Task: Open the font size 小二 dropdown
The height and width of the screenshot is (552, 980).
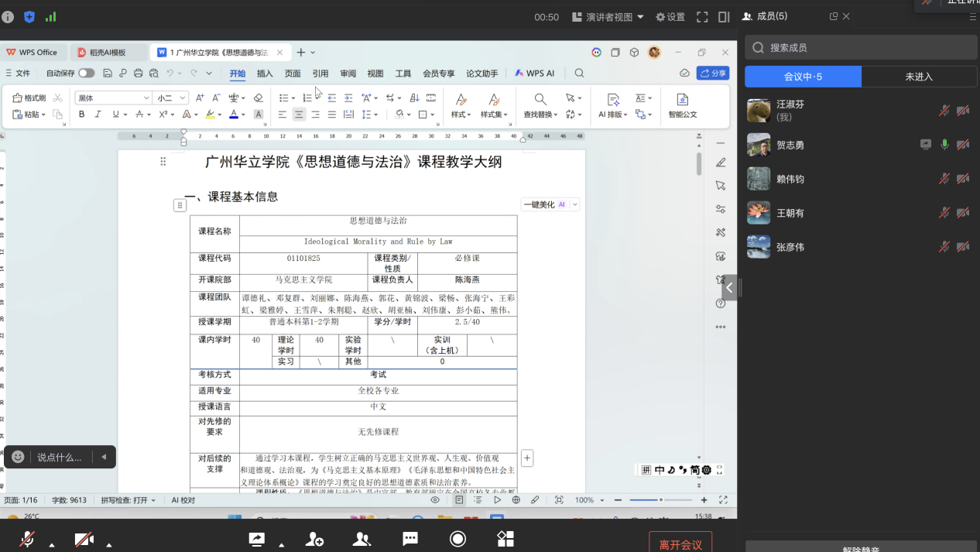Action: pos(183,98)
